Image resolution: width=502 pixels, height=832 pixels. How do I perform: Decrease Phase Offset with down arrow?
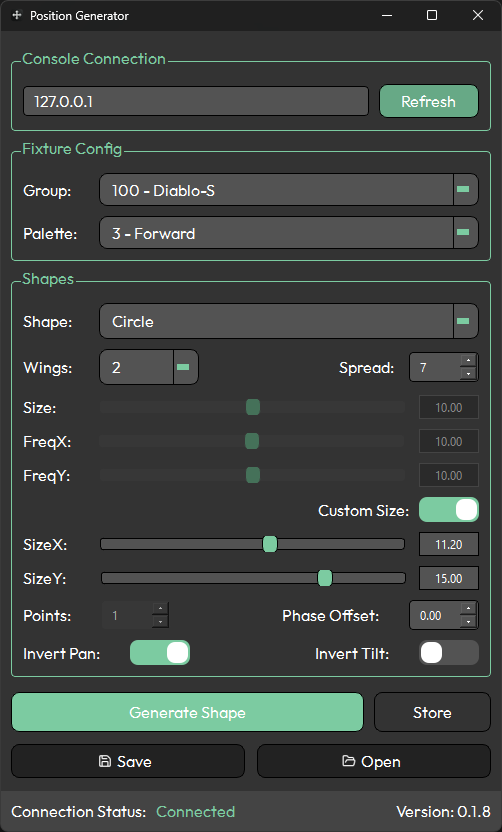[x=468, y=621]
